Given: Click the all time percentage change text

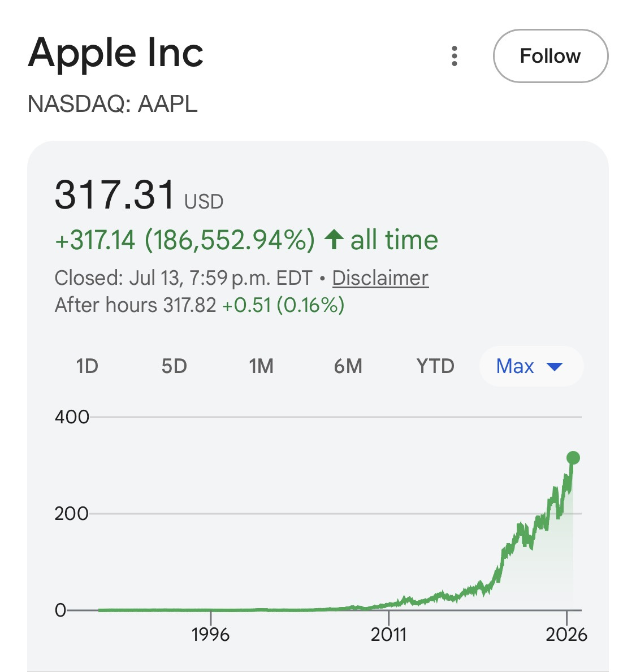Looking at the screenshot, I should [x=246, y=240].
